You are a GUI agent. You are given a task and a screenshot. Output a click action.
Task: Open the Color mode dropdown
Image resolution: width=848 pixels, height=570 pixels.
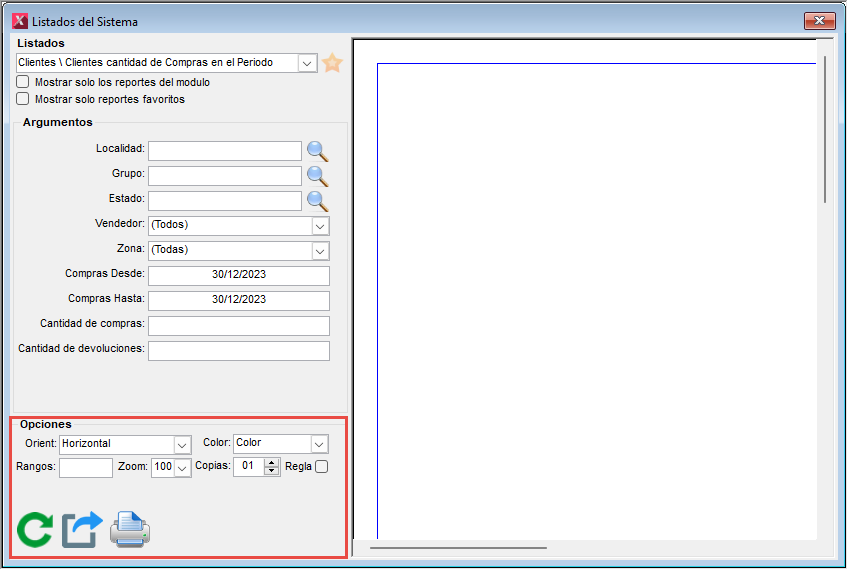319,444
